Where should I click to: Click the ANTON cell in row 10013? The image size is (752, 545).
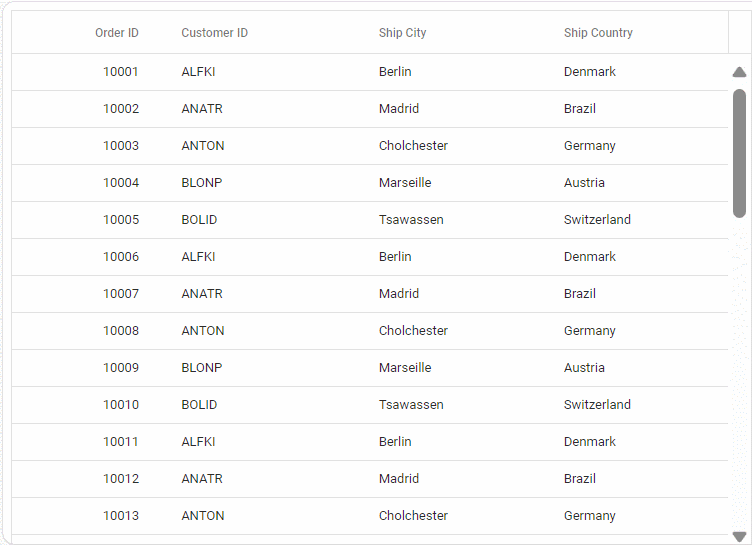click(203, 516)
